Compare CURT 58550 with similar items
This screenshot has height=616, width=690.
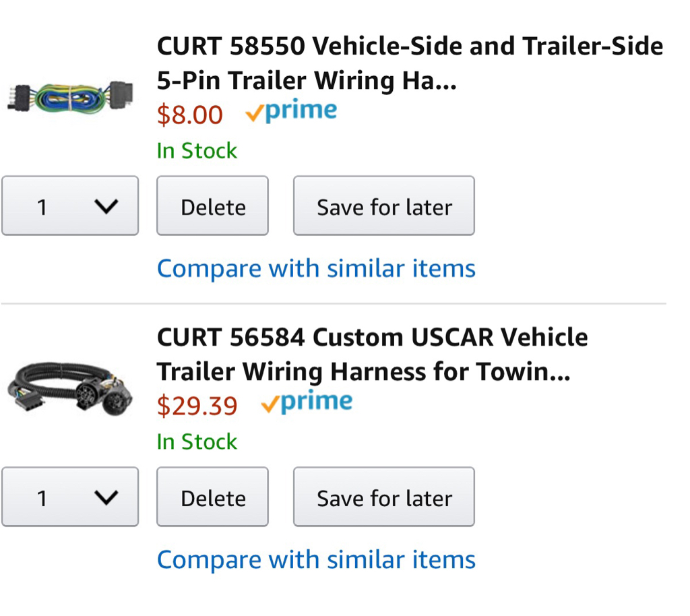tap(317, 268)
